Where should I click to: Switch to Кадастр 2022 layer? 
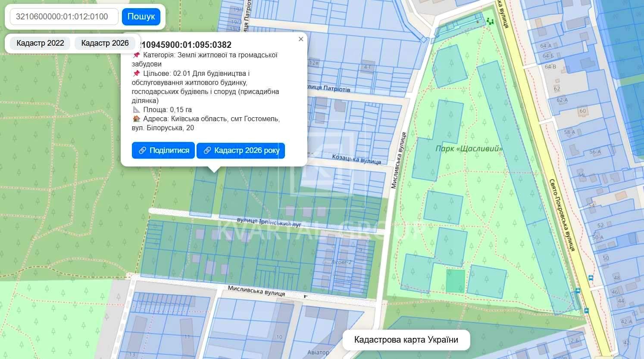pyautogui.click(x=40, y=43)
